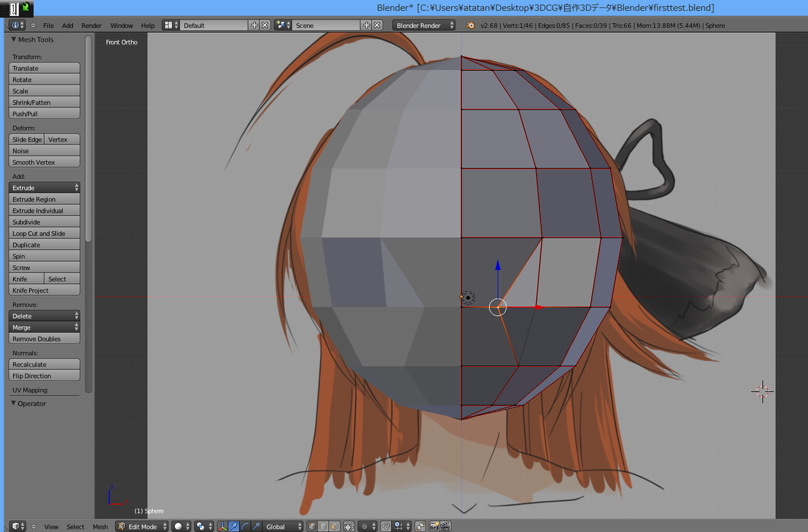Switch to face select mode icon
Viewport: 808px width, 532px height.
click(334, 526)
